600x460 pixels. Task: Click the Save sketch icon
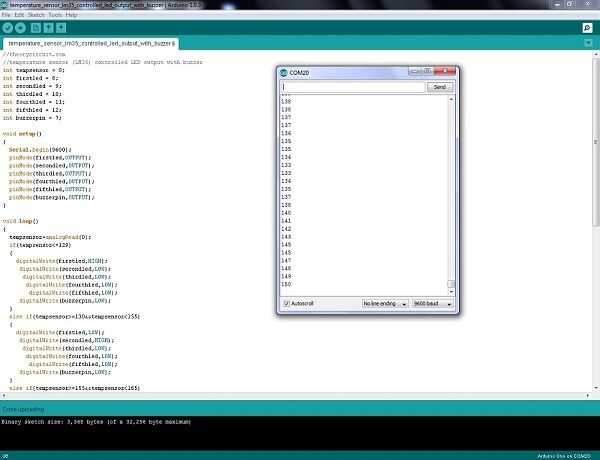pyautogui.click(x=61, y=28)
